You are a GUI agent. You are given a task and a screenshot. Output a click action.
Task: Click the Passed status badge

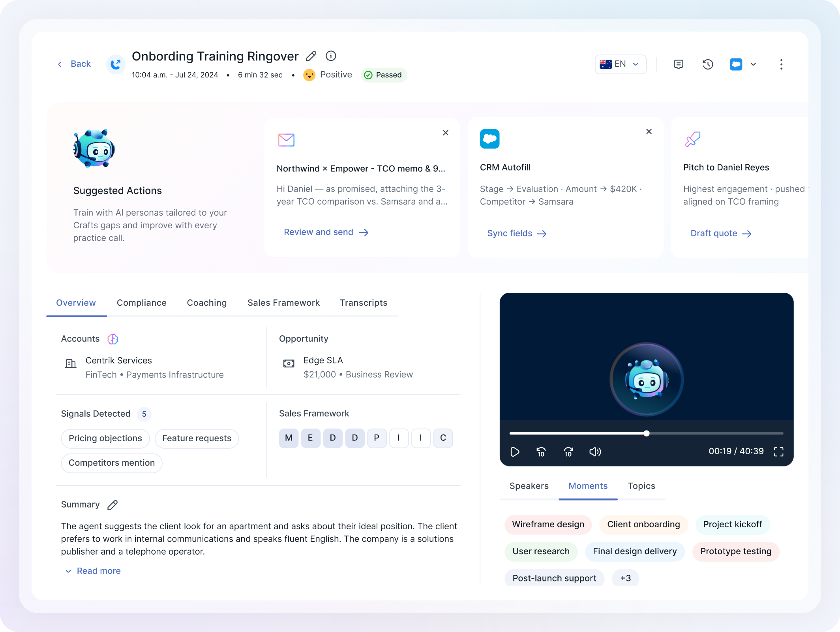coord(384,75)
